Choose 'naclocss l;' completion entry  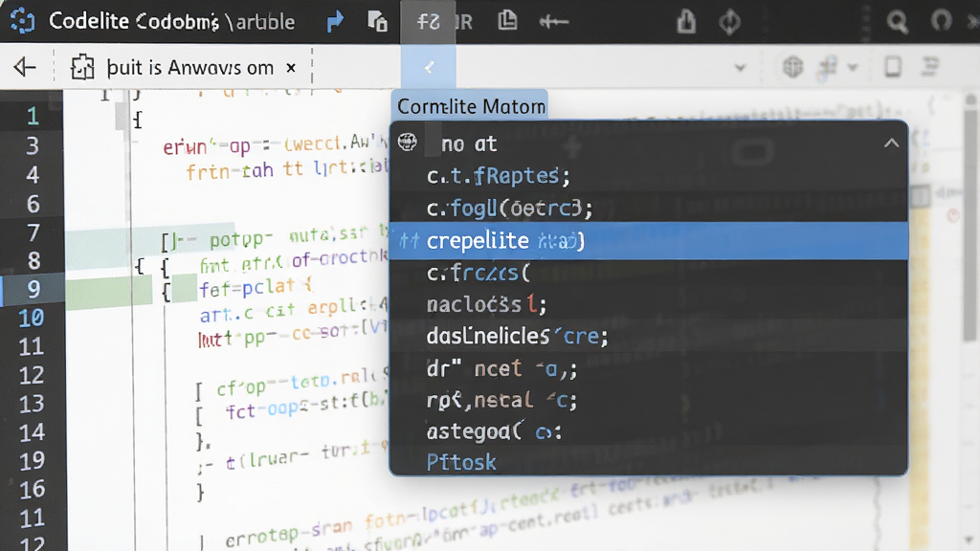[648, 305]
